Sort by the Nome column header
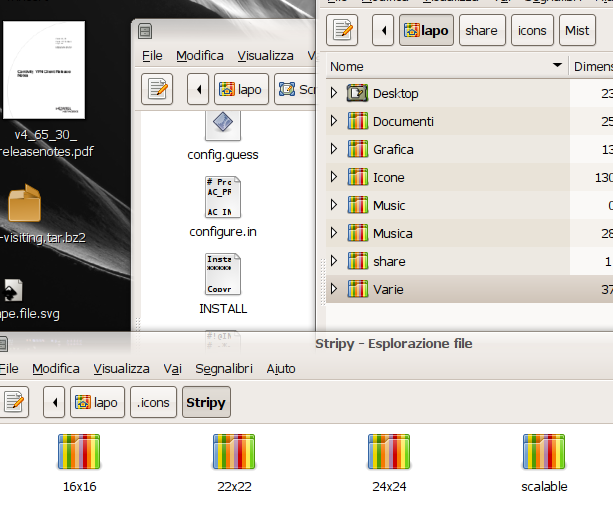Screen dimensions: 613x515 446,66
